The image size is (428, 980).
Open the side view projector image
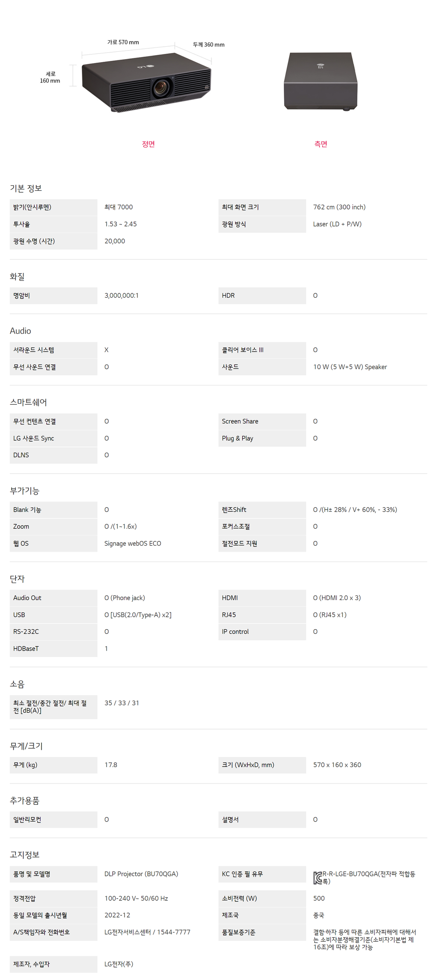point(321,81)
